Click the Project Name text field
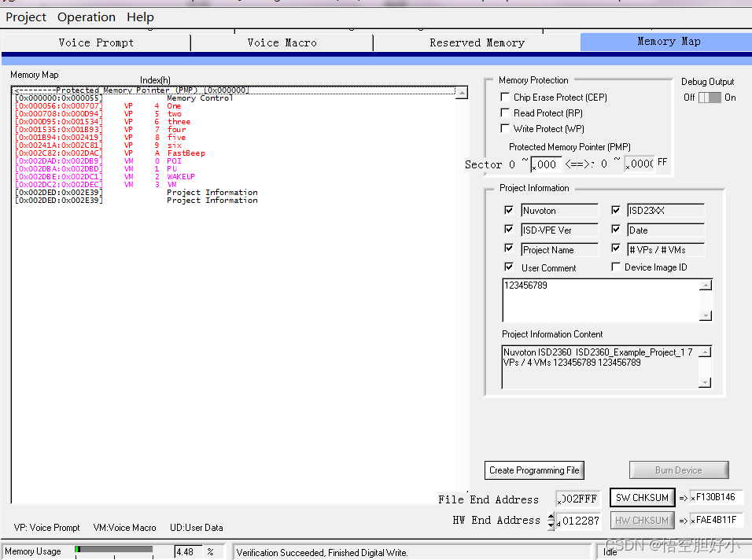 point(560,250)
